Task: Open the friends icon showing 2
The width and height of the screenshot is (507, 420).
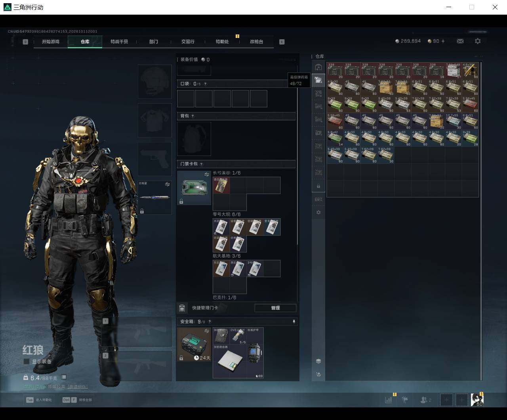Action: pos(426,400)
